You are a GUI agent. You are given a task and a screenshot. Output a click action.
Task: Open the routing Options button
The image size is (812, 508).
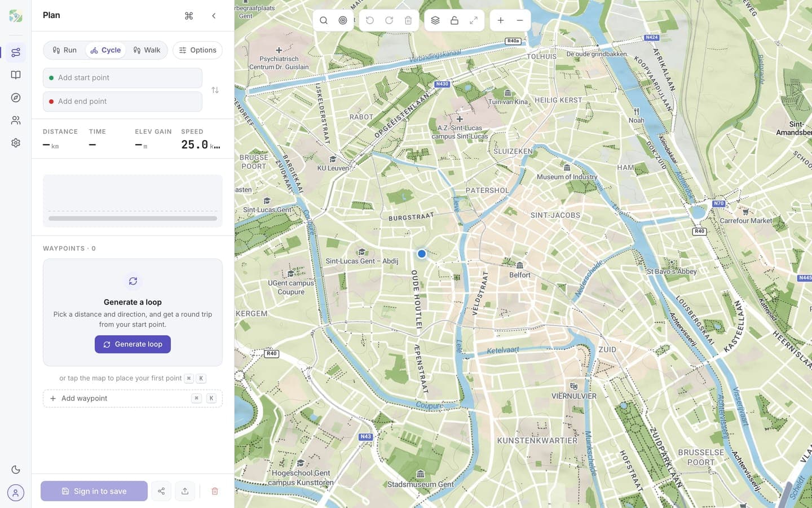click(198, 50)
